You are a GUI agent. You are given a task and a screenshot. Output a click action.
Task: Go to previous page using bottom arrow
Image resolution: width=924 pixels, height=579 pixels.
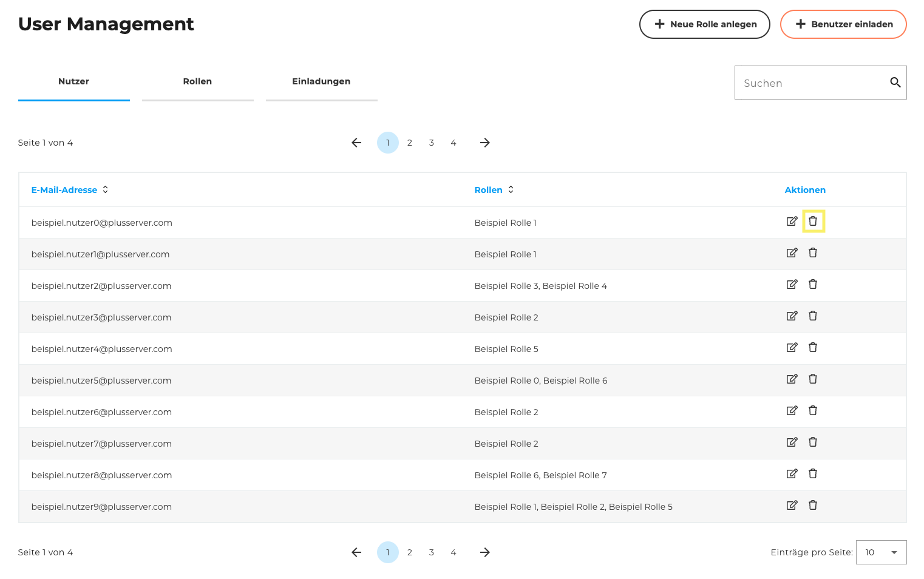coord(356,552)
